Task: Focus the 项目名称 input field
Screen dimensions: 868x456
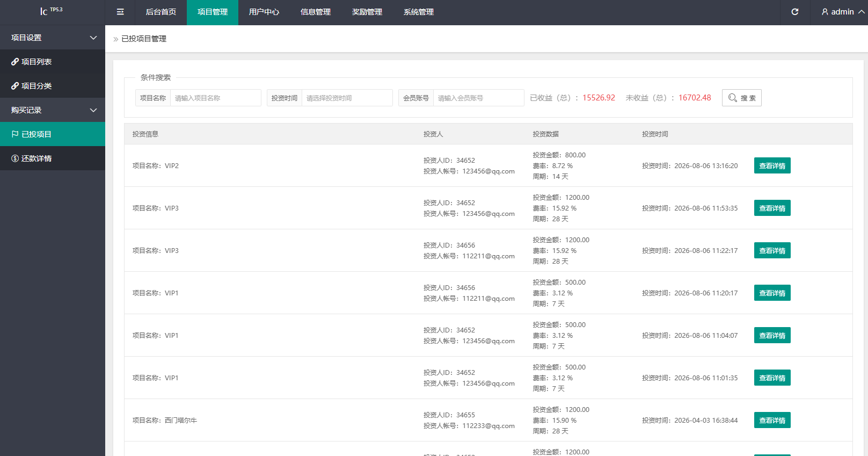Action: 215,98
